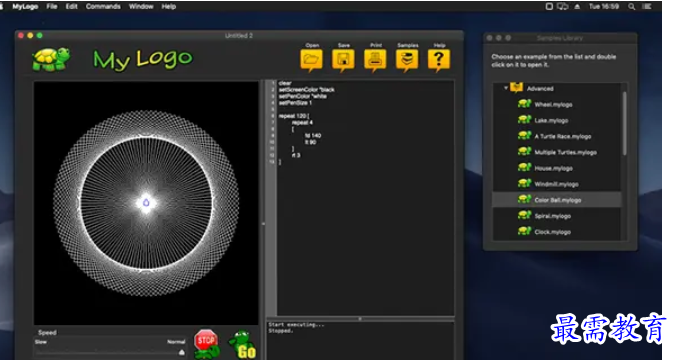Click the 'setScreenColor "black' code line

click(x=307, y=90)
